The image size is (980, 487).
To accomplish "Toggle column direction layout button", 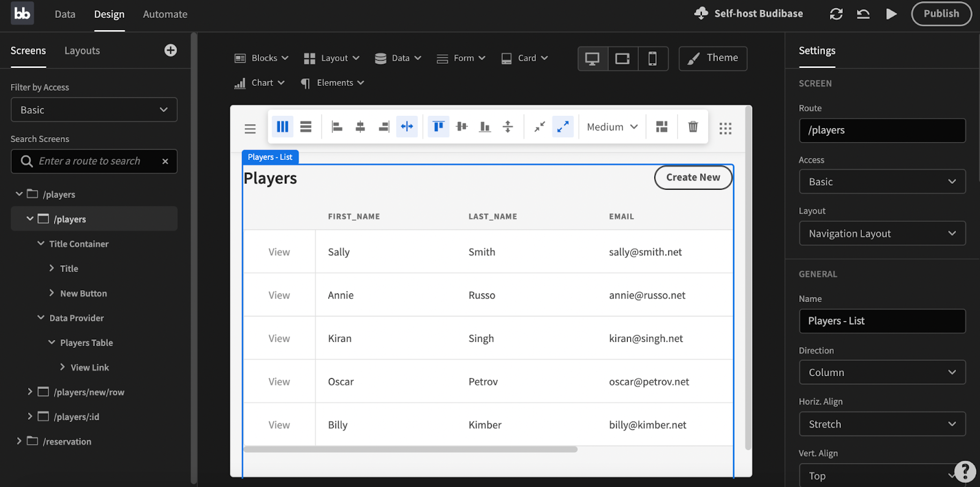I will (x=282, y=127).
